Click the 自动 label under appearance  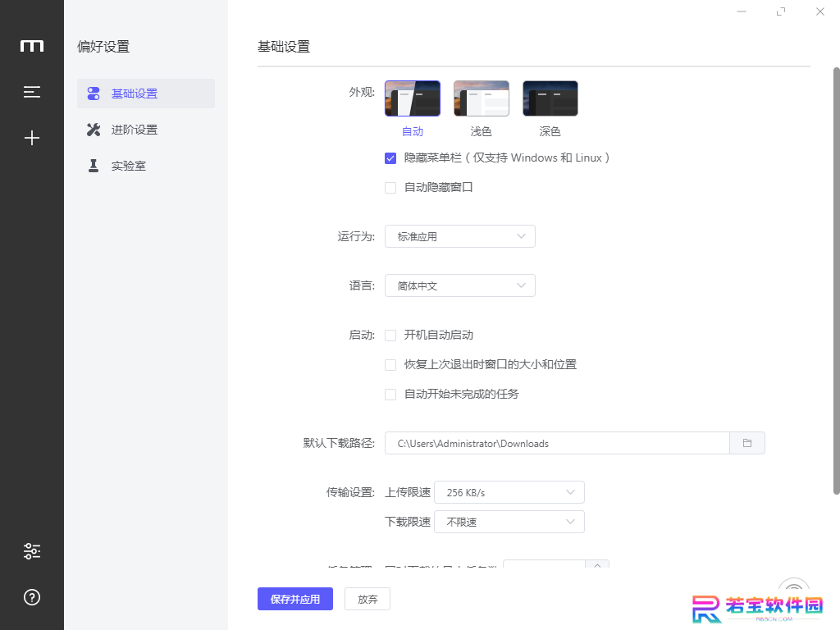413,131
